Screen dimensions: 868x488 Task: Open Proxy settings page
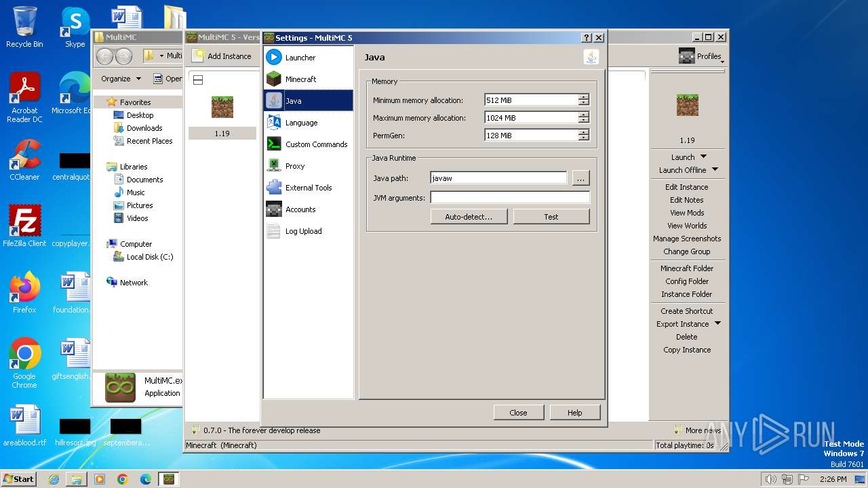(x=309, y=166)
